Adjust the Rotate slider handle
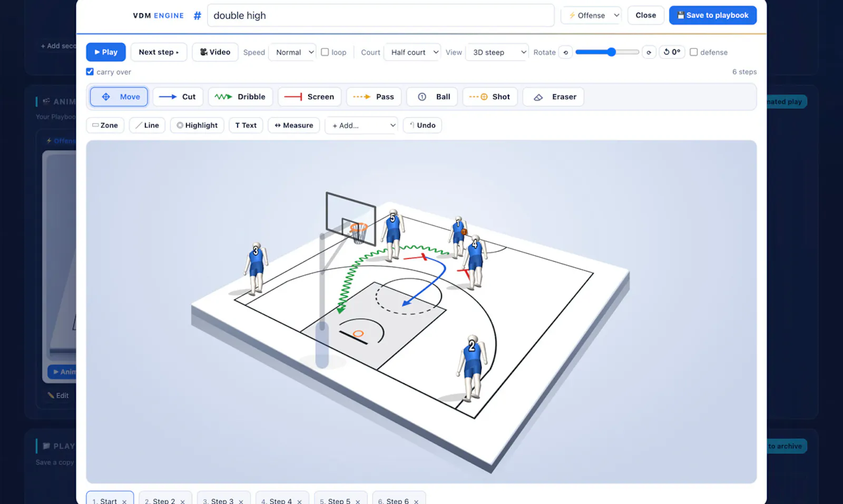This screenshot has width=843, height=504. [611, 52]
